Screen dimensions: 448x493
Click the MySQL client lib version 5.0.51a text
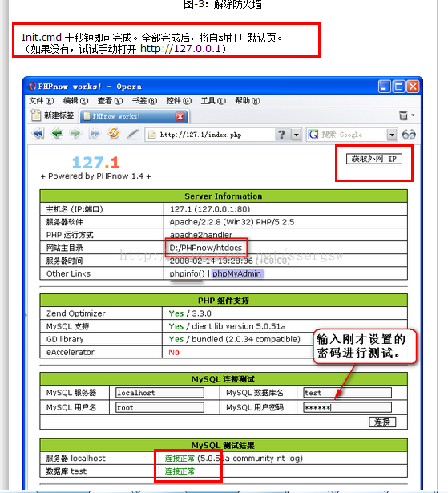point(239,326)
